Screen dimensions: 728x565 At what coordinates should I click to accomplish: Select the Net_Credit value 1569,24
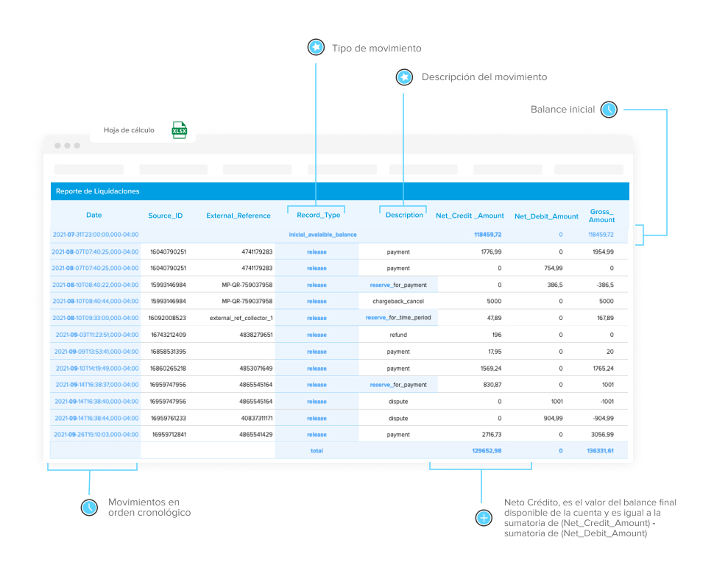[x=491, y=369]
